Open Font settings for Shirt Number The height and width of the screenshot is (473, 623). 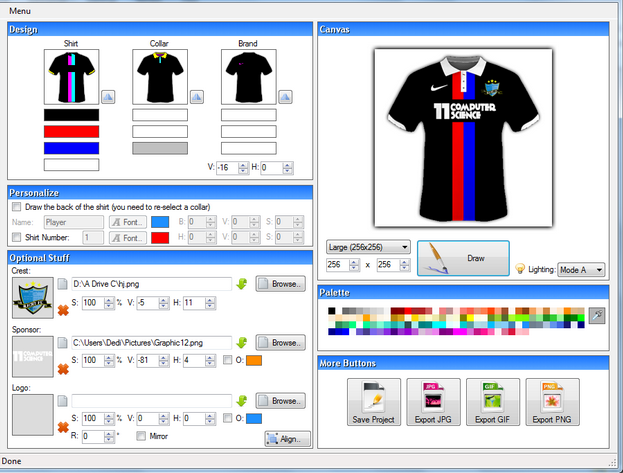coord(128,238)
